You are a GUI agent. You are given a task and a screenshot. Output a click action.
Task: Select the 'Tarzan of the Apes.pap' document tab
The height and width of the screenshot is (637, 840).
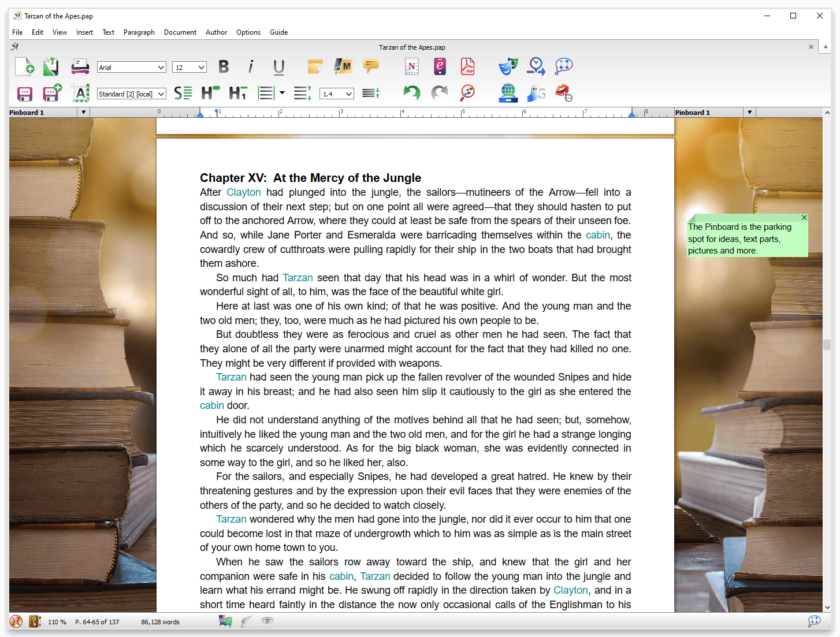412,47
